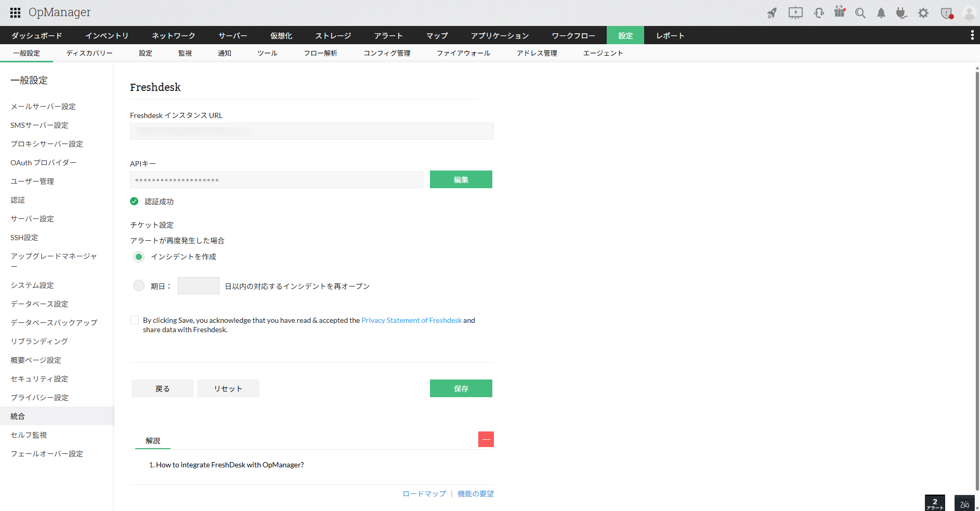Click the 保存 save button
The width and height of the screenshot is (980, 511).
click(x=461, y=388)
